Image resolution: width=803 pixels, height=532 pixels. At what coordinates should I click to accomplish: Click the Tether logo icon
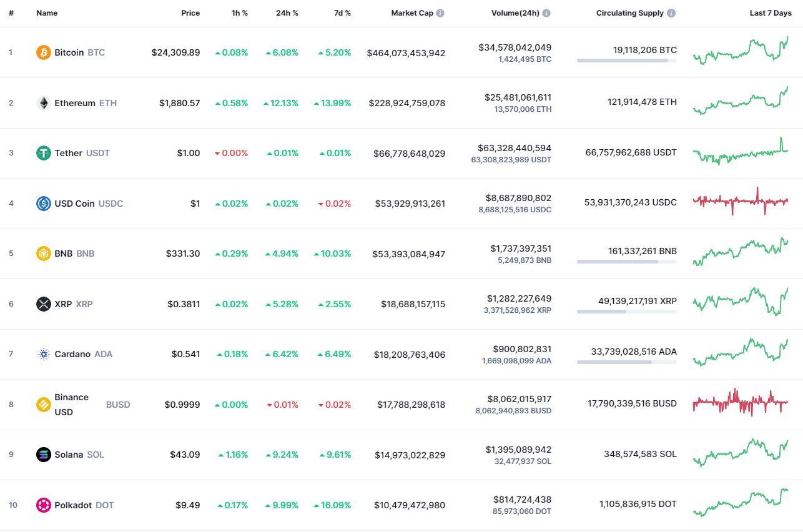43,153
